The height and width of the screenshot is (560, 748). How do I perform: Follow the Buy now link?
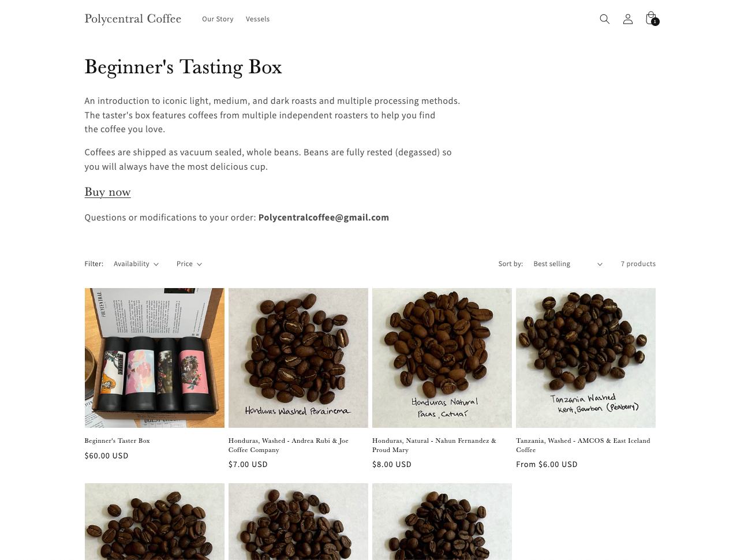[107, 192]
